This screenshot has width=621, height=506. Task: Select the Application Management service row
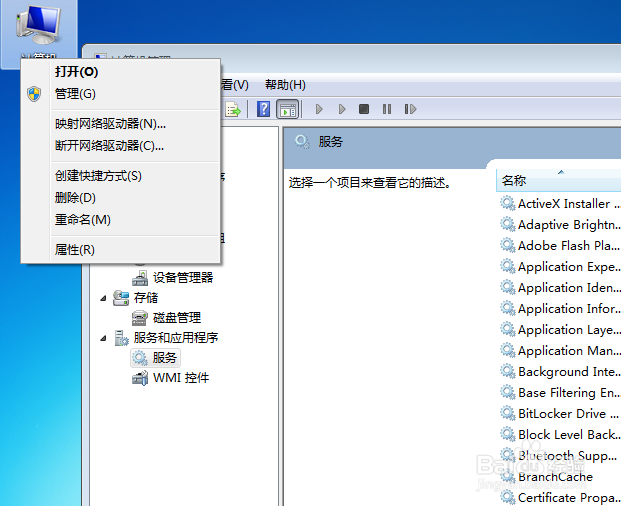(560, 350)
